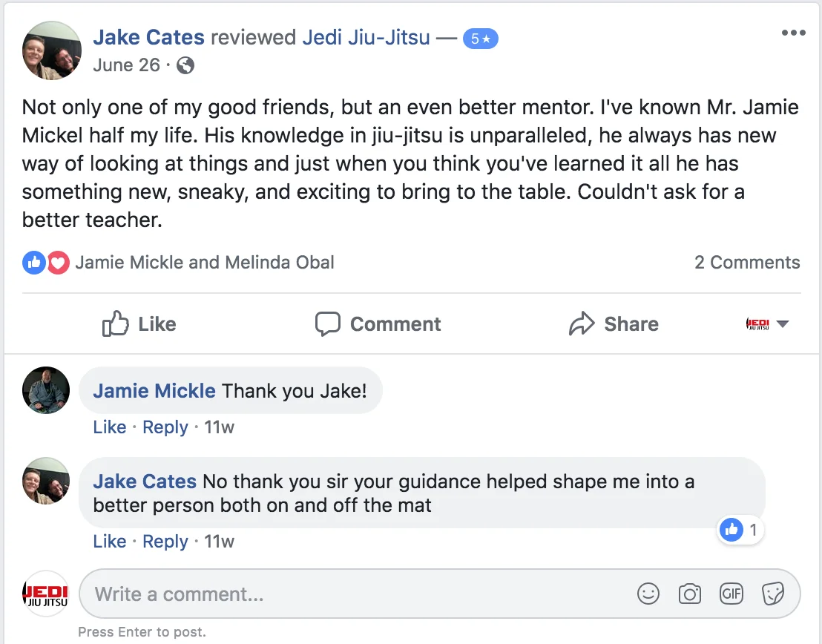The image size is (822, 644).
Task: Attach a photo using the camera icon
Action: point(689,594)
